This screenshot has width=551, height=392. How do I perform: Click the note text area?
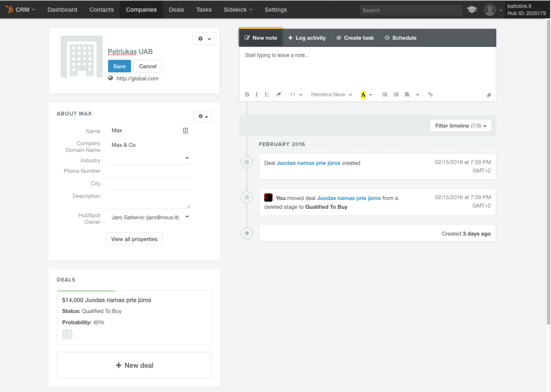(367, 67)
